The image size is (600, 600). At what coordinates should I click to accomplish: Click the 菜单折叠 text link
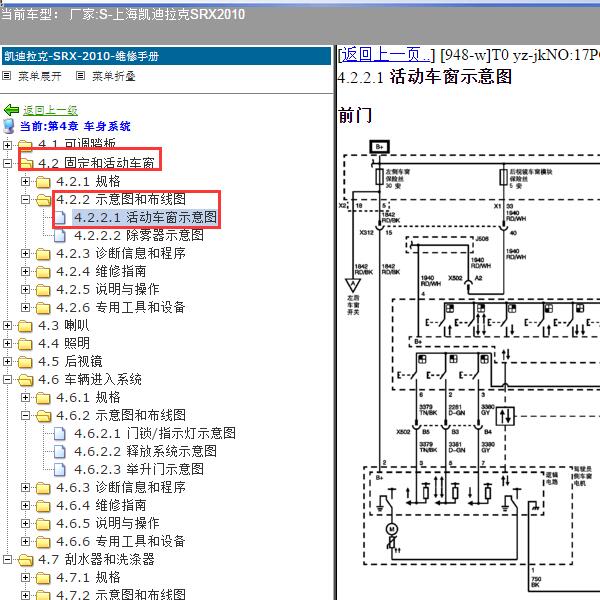coord(114,76)
